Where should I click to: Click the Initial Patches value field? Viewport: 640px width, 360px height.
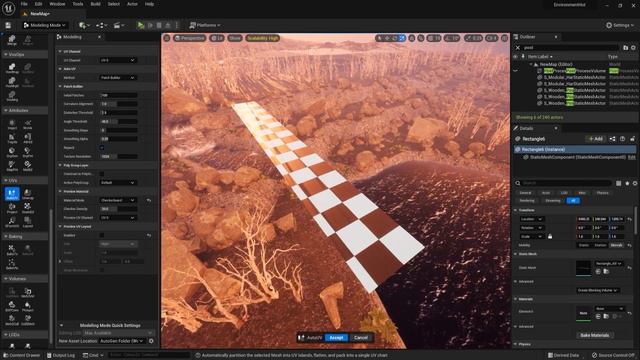[118, 95]
